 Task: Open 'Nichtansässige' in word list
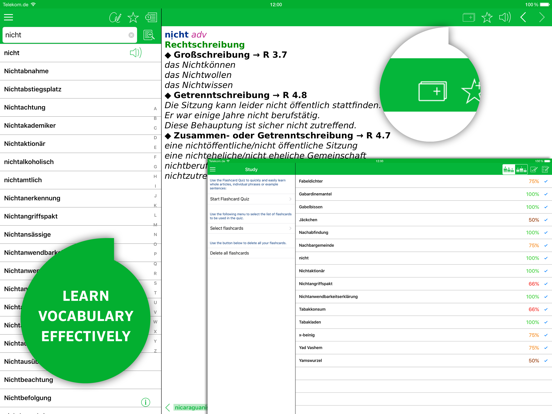[81, 234]
